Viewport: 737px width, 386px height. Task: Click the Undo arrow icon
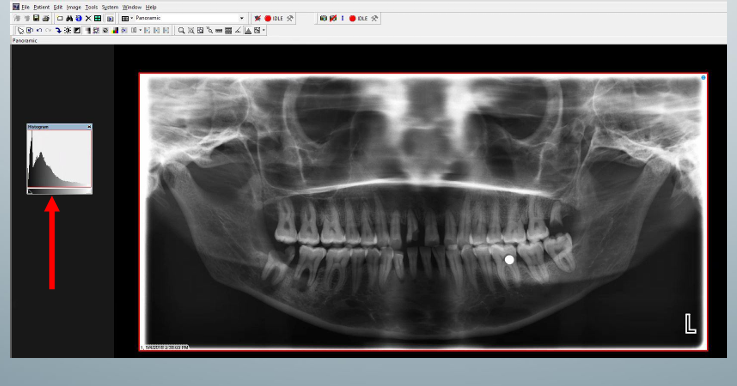[x=39, y=31]
